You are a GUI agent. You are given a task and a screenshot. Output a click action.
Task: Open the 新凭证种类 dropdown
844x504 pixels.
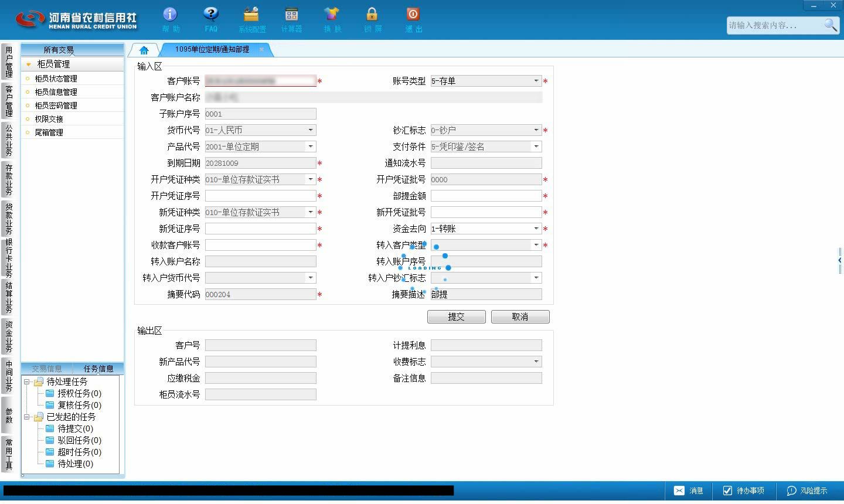[x=311, y=212]
